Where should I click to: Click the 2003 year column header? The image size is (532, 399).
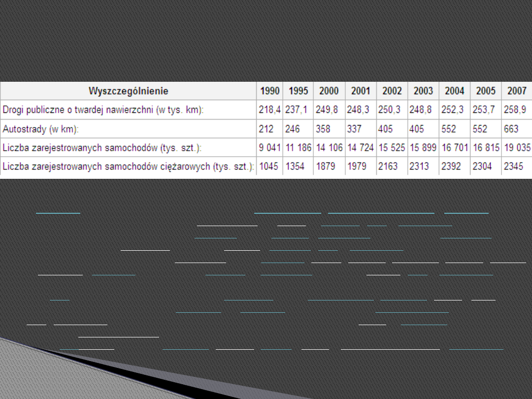(423, 91)
